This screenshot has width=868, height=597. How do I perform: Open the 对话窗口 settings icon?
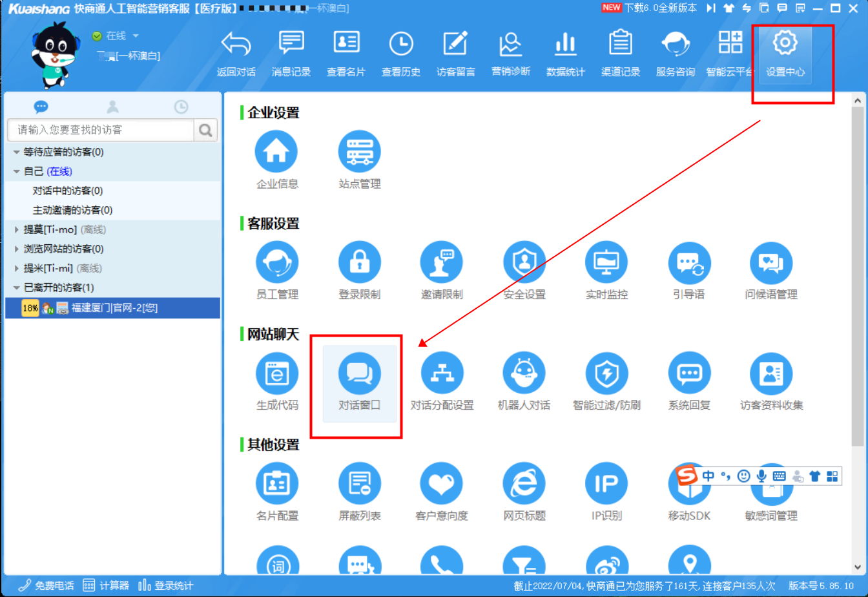359,375
